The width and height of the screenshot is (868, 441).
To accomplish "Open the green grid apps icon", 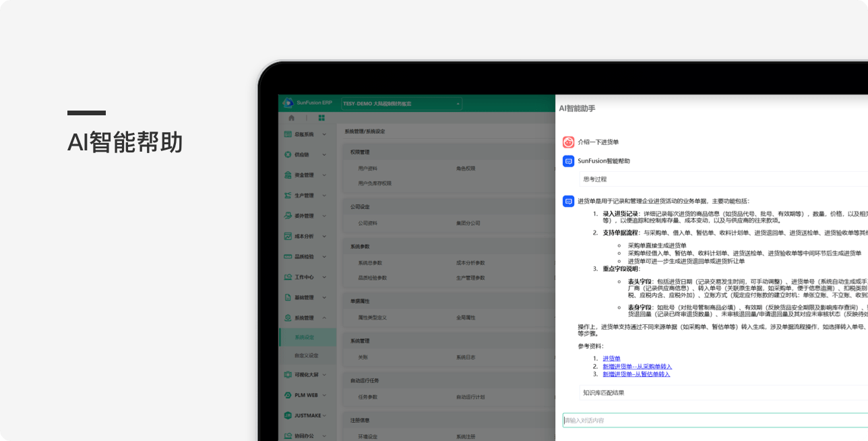I will click(x=321, y=117).
